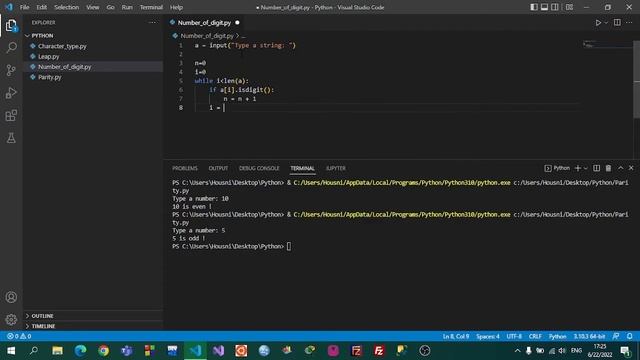The image size is (640, 360).
Task: Open Explorer Views and More Actions ellipsis
Action: (152, 23)
